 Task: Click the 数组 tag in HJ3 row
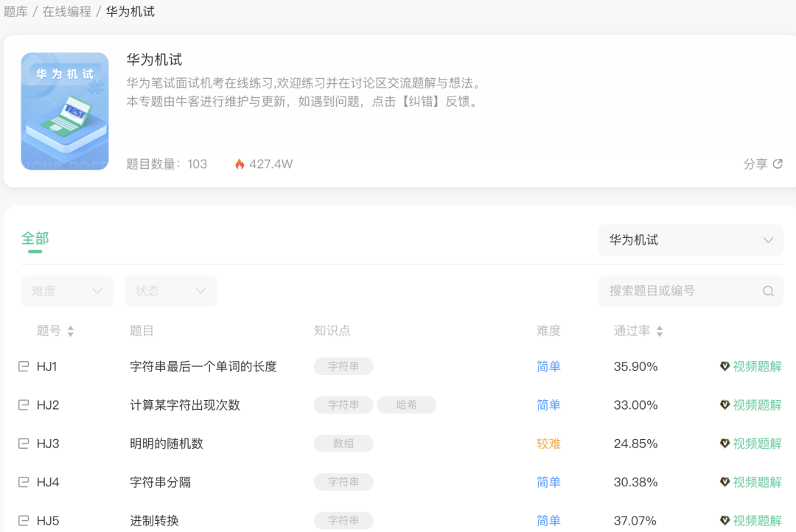[x=343, y=443]
